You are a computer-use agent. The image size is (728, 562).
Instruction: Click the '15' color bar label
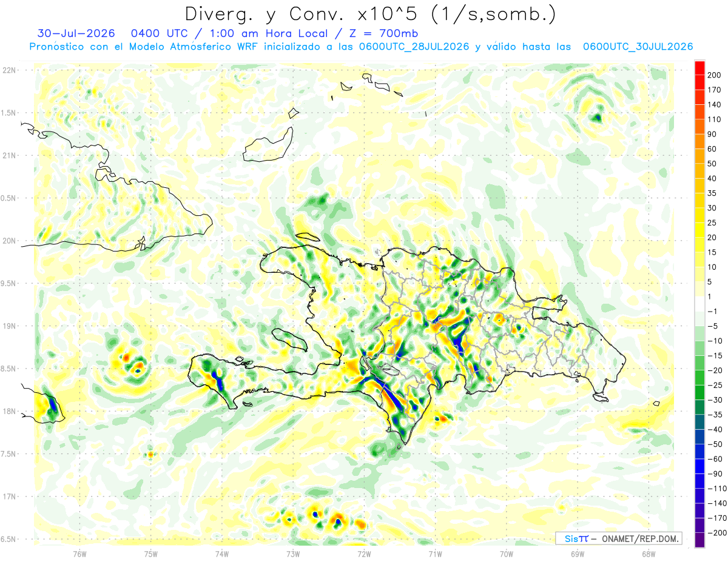pos(713,252)
